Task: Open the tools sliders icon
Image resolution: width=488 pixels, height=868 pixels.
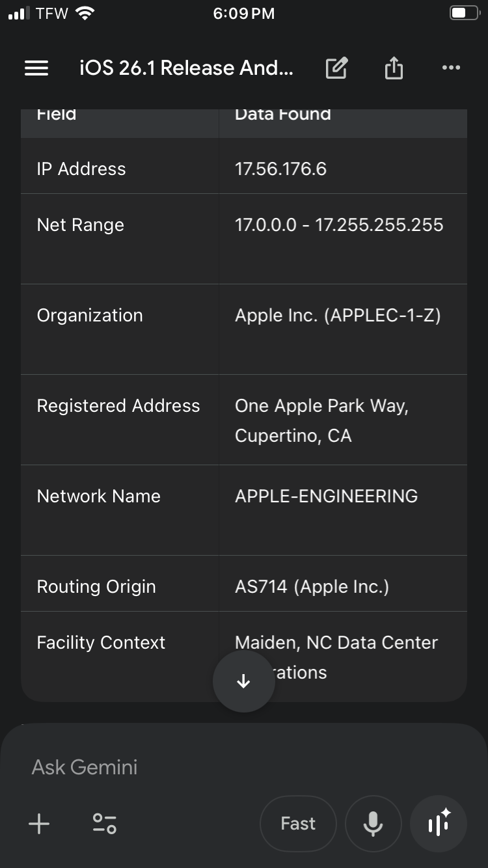Action: [104, 824]
